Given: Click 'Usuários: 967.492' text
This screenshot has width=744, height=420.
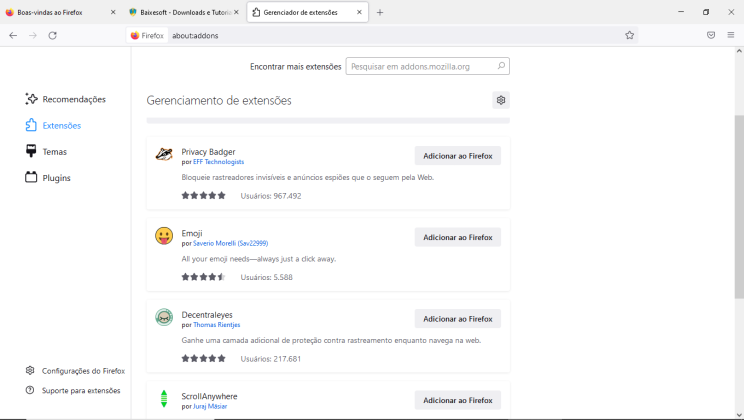Looking at the screenshot, I should (x=271, y=196).
